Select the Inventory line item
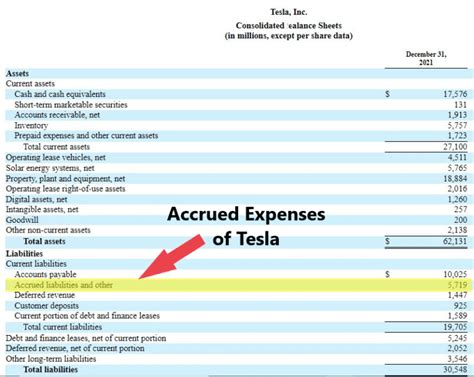The width and height of the screenshot is (474, 377). 31,126
